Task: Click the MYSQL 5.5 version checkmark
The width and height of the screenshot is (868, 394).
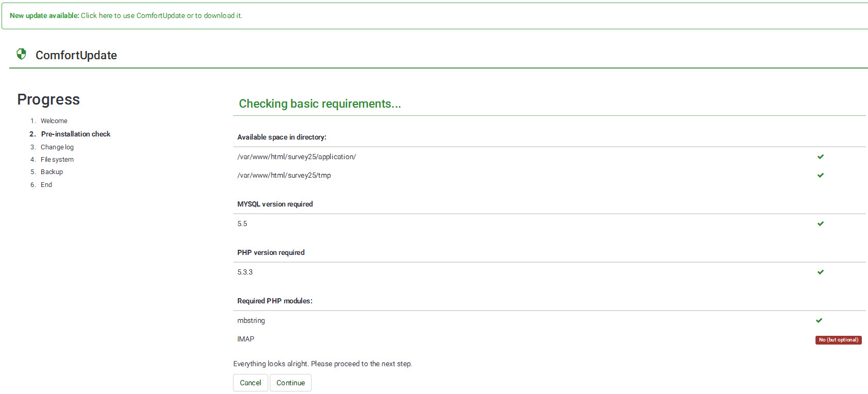Action: 821,224
